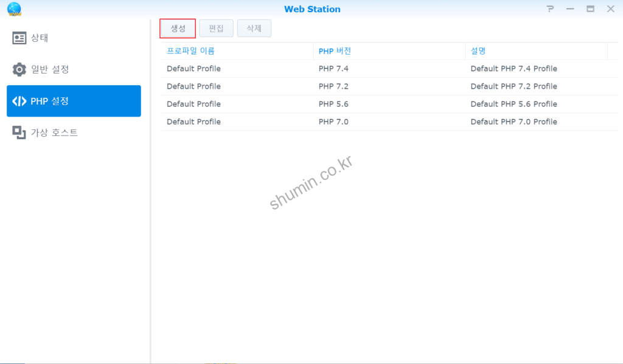Image resolution: width=623 pixels, height=364 pixels.
Task: Sort by 프로파일 이름 column header
Action: (191, 51)
